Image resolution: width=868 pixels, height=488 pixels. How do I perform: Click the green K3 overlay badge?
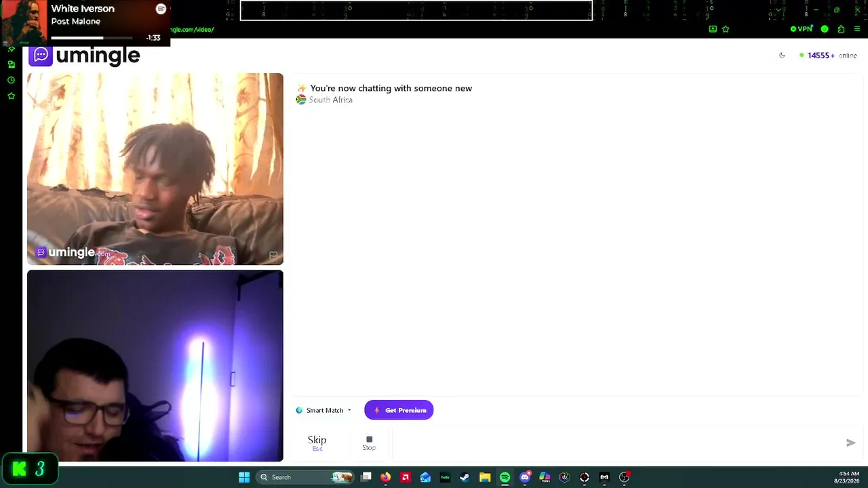tap(30, 469)
